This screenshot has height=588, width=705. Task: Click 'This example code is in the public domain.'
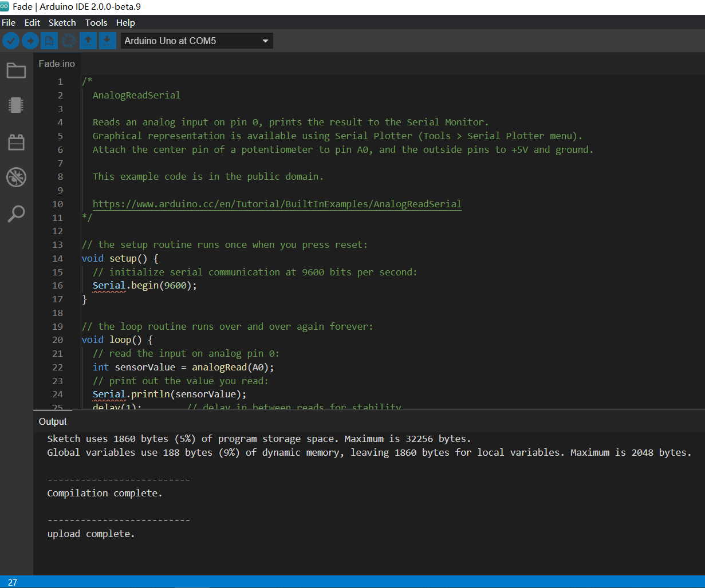point(208,176)
